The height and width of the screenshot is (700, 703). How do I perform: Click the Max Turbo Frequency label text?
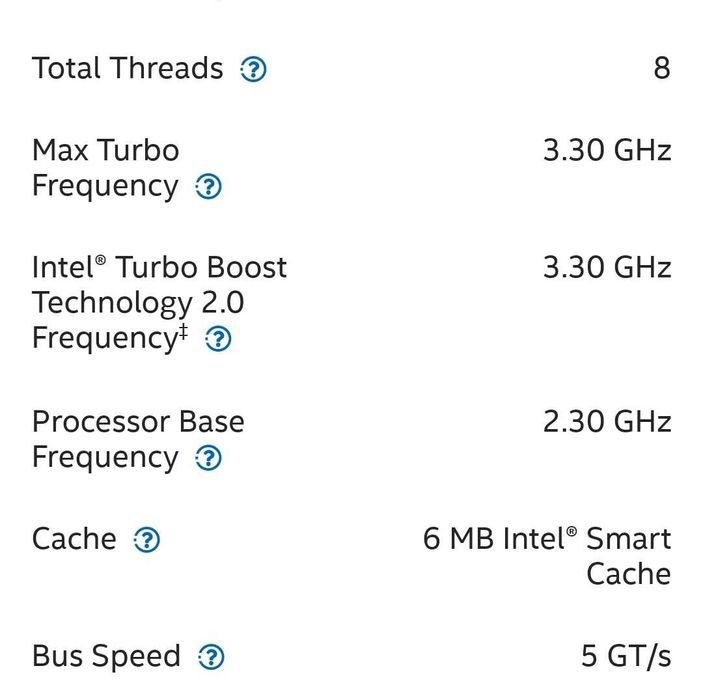105,168
